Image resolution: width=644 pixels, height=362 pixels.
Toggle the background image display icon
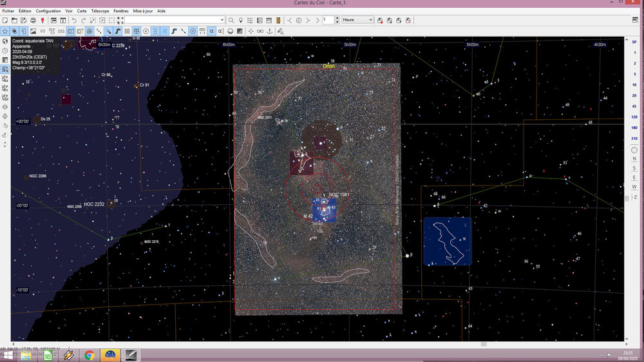click(33, 31)
